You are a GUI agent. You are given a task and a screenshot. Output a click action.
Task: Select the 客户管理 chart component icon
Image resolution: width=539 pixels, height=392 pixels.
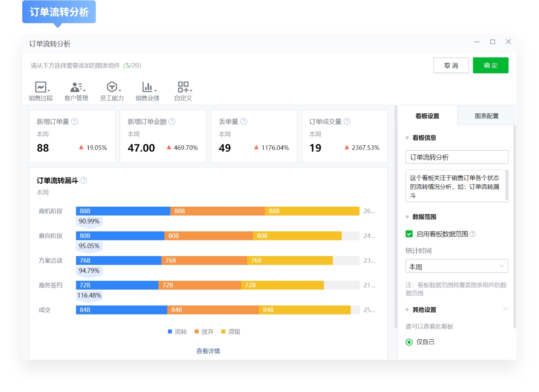coord(75,87)
